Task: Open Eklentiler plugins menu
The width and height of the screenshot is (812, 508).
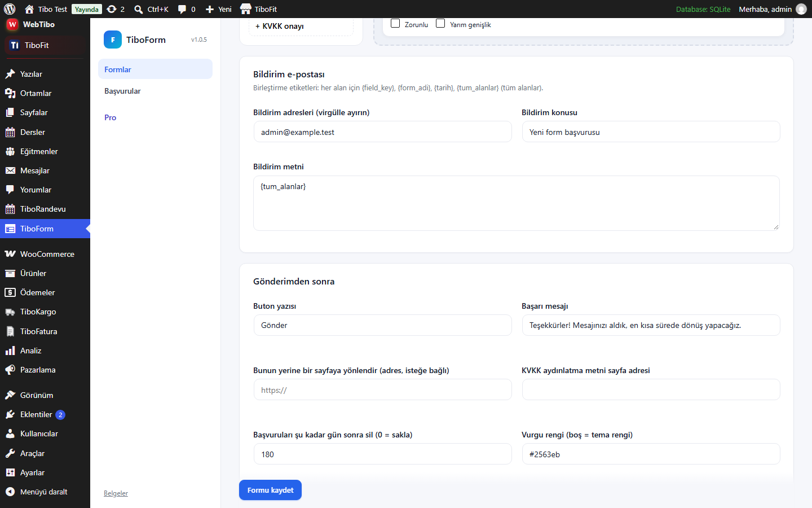Action: point(45,414)
